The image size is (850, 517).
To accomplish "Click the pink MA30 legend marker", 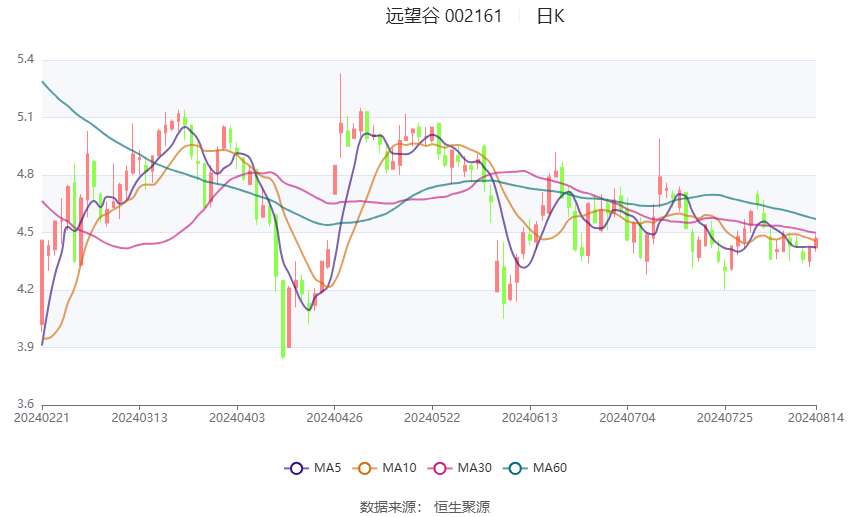I will tap(439, 468).
